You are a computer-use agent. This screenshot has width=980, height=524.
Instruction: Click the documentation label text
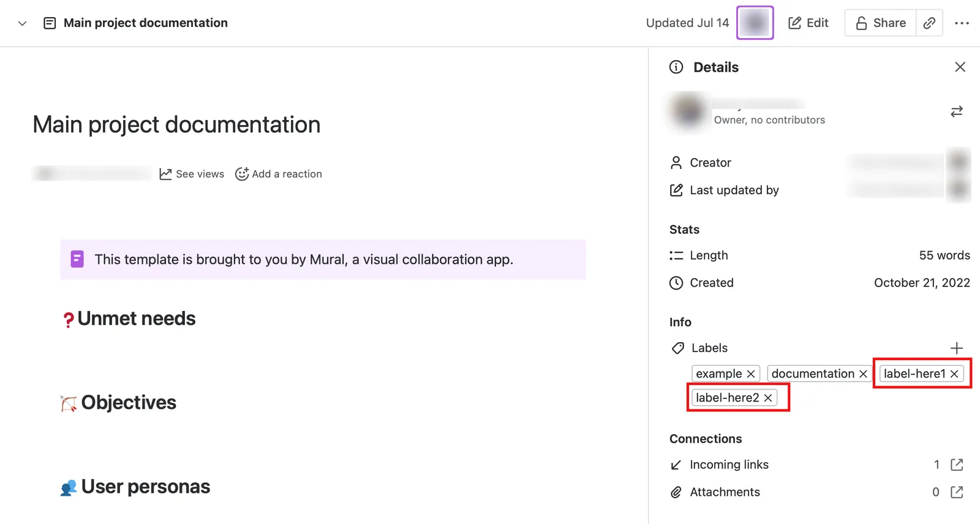813,373
